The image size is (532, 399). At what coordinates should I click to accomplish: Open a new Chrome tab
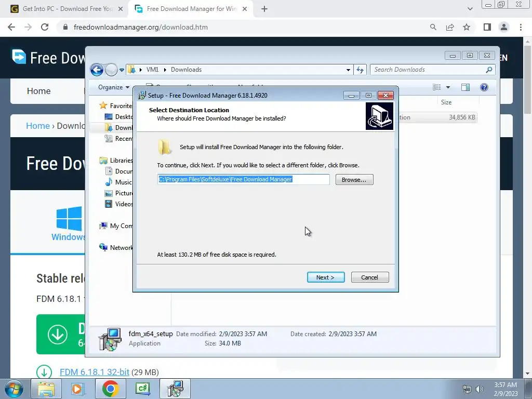click(x=264, y=9)
